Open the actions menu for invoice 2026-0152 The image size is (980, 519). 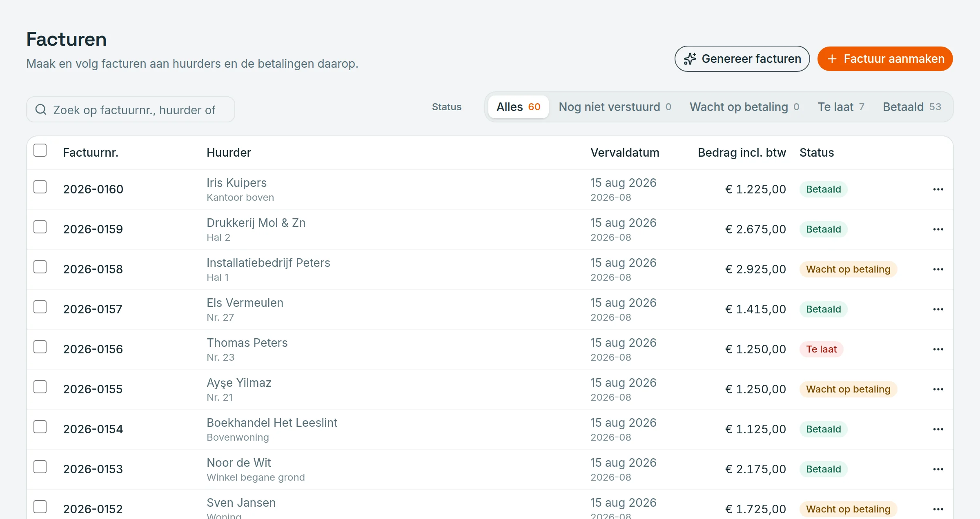point(938,509)
